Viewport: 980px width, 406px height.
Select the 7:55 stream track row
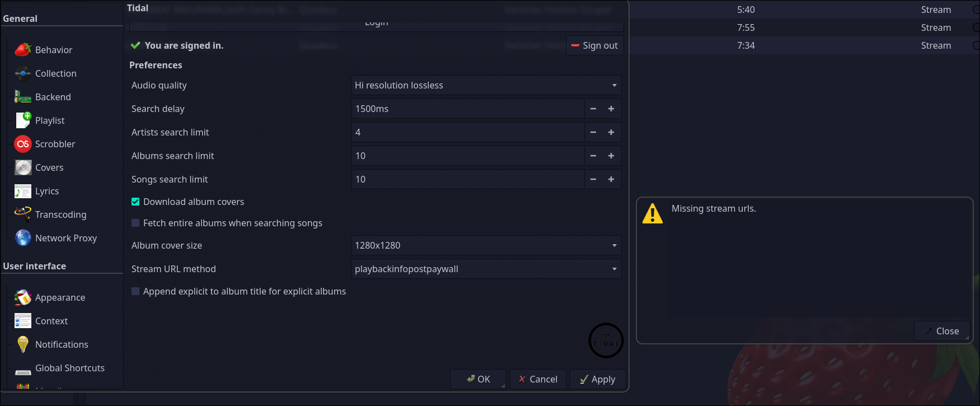point(806,27)
